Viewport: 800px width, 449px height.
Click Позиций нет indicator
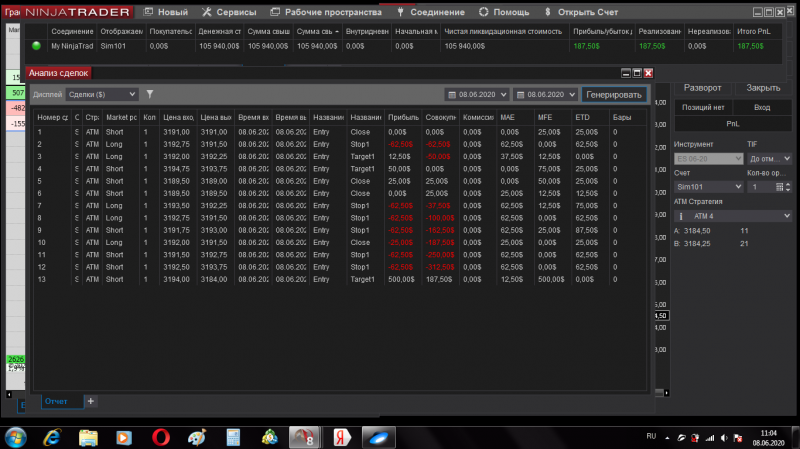click(703, 107)
